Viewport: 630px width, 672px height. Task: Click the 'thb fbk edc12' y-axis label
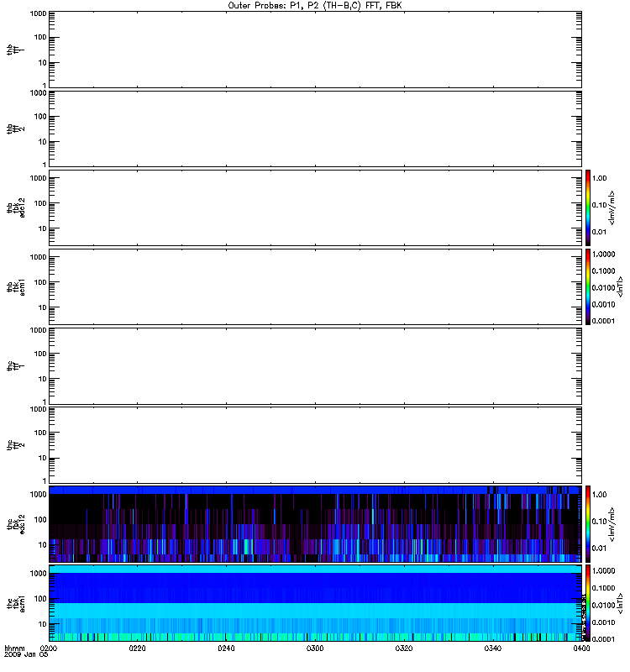15,207
